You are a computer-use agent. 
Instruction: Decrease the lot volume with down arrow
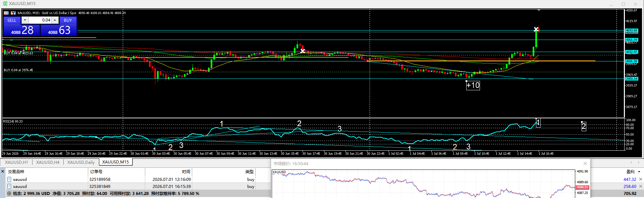coord(25,20)
